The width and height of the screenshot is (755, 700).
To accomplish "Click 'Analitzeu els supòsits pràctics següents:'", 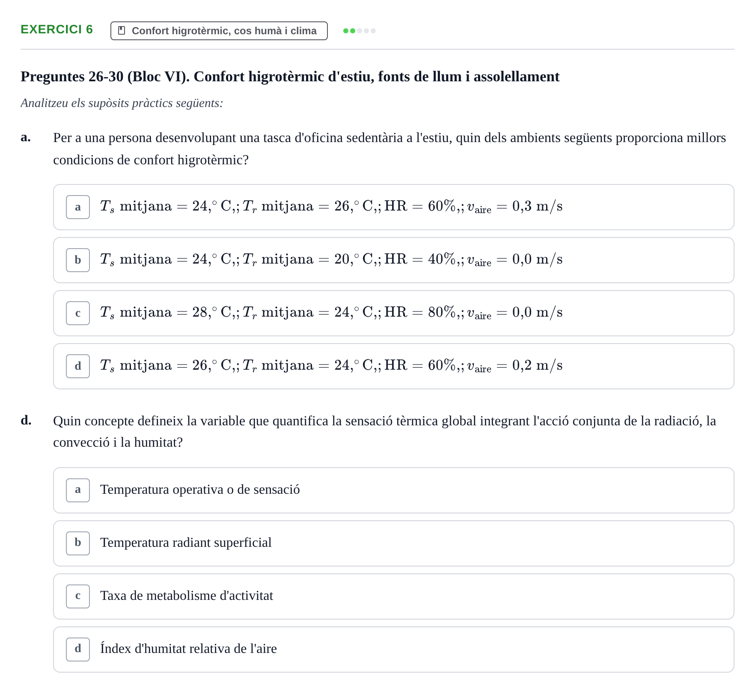I will point(122,103).
